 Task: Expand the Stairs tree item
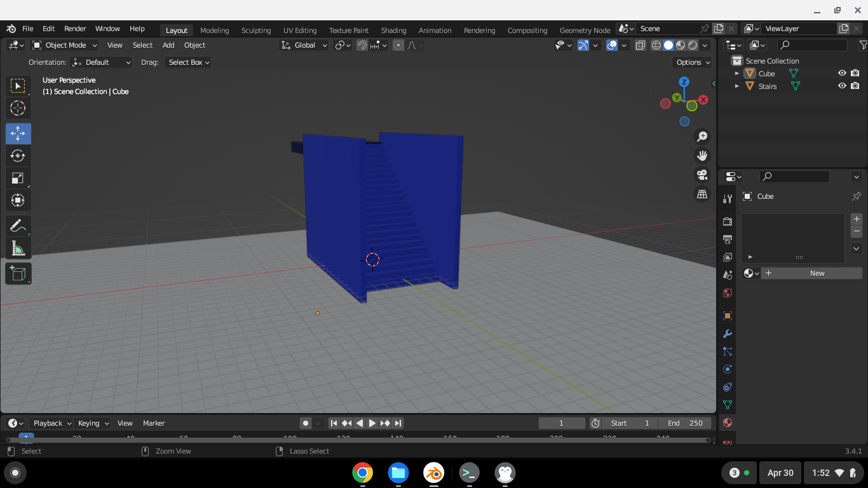(737, 86)
